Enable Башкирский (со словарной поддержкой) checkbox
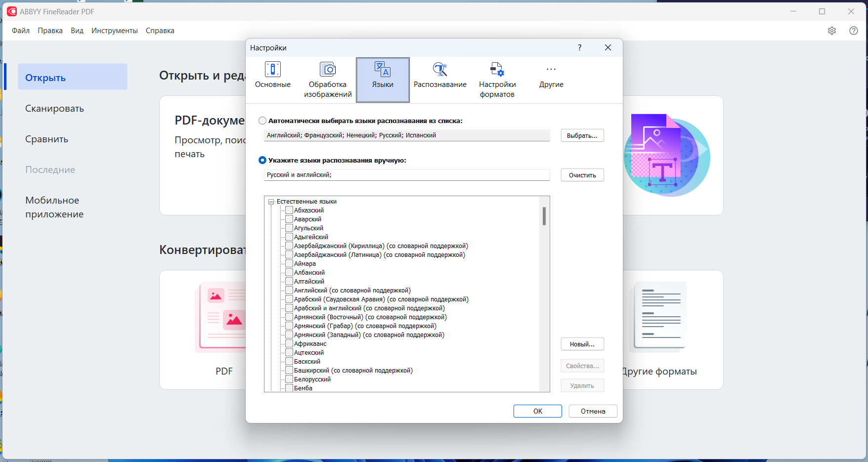The height and width of the screenshot is (462, 868). 289,371
